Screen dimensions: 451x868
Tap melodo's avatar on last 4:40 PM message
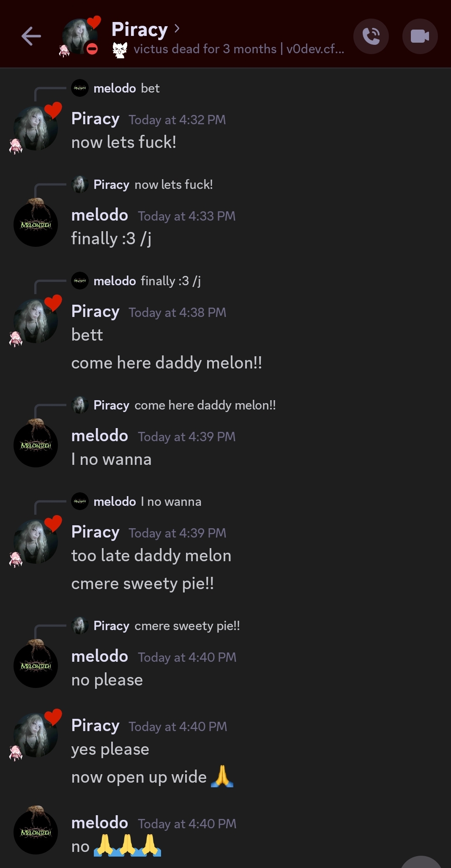[36, 832]
